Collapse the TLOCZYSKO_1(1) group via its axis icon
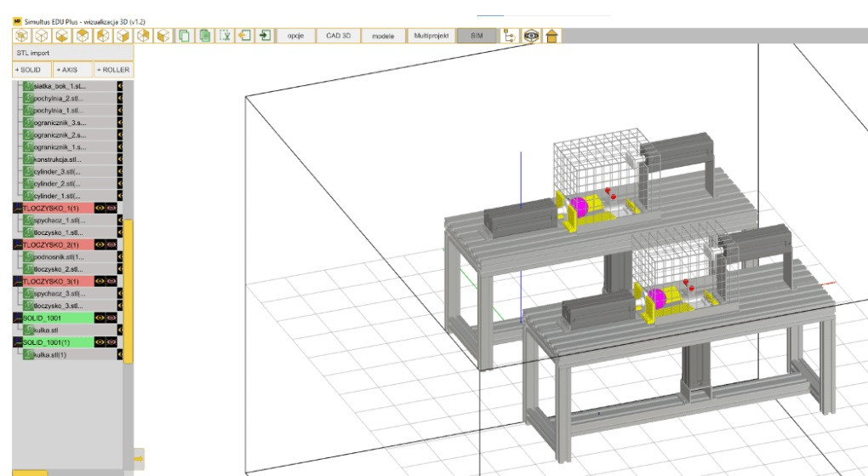 pyautogui.click(x=18, y=209)
